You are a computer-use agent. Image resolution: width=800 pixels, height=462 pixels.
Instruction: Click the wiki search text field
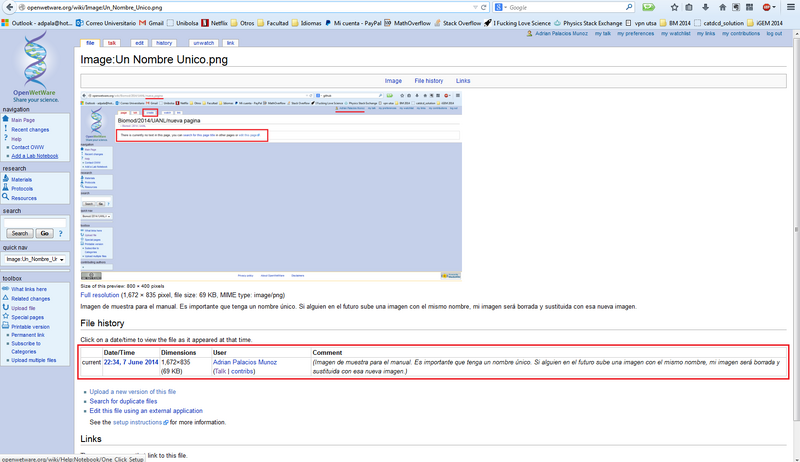(34, 222)
